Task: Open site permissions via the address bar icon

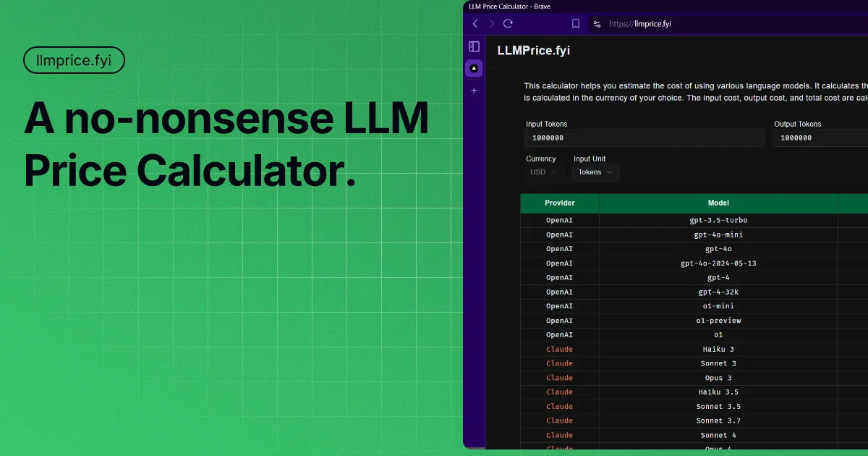Action: 597,24
